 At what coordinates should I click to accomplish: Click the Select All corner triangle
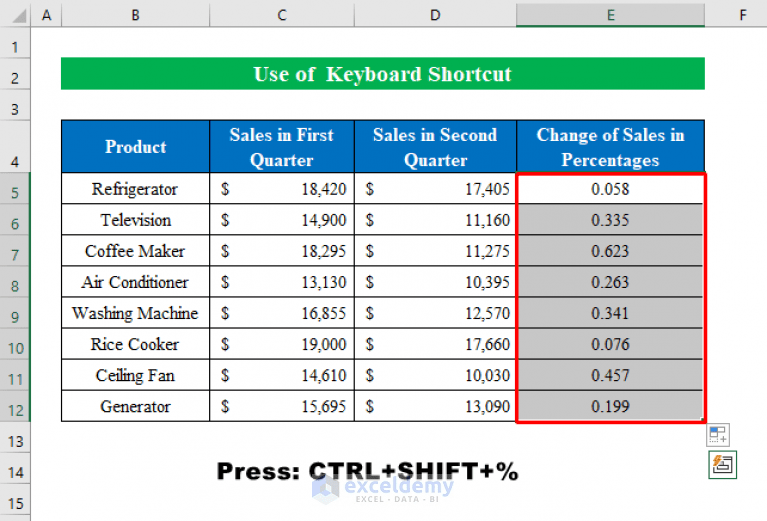(x=19, y=16)
